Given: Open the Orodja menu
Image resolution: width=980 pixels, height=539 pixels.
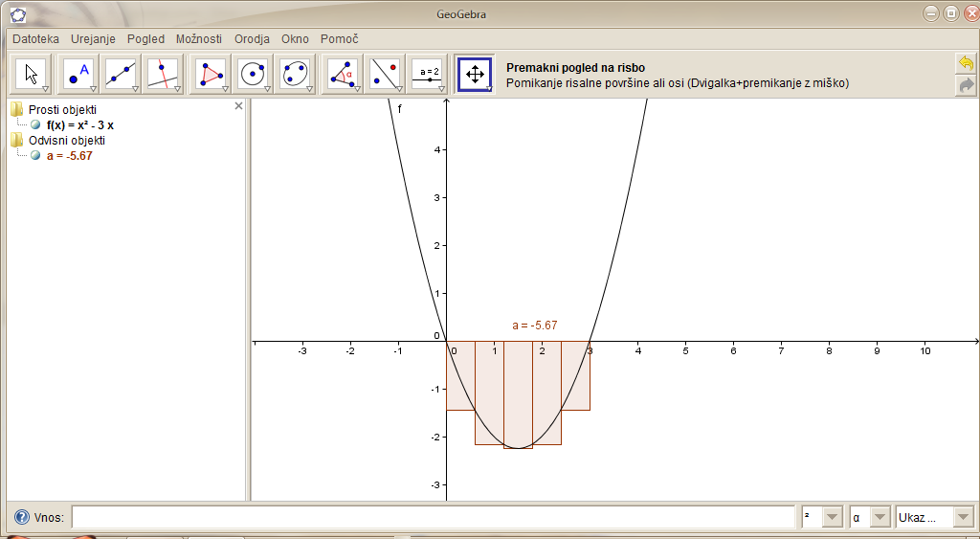Looking at the screenshot, I should (252, 39).
